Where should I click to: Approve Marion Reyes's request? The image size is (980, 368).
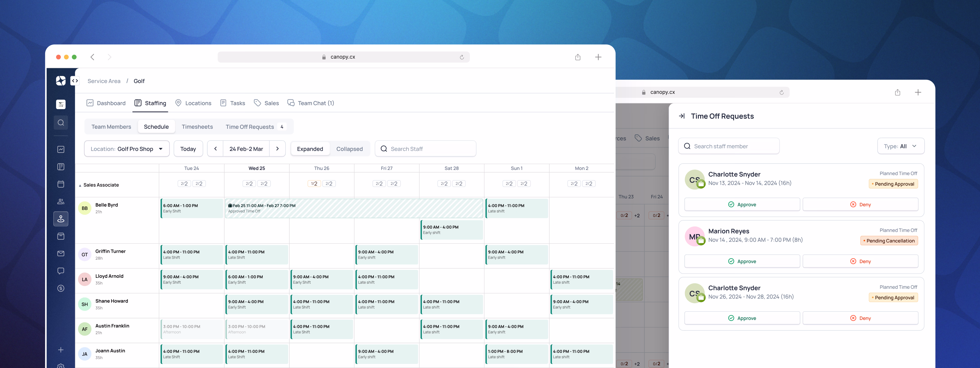tap(742, 261)
